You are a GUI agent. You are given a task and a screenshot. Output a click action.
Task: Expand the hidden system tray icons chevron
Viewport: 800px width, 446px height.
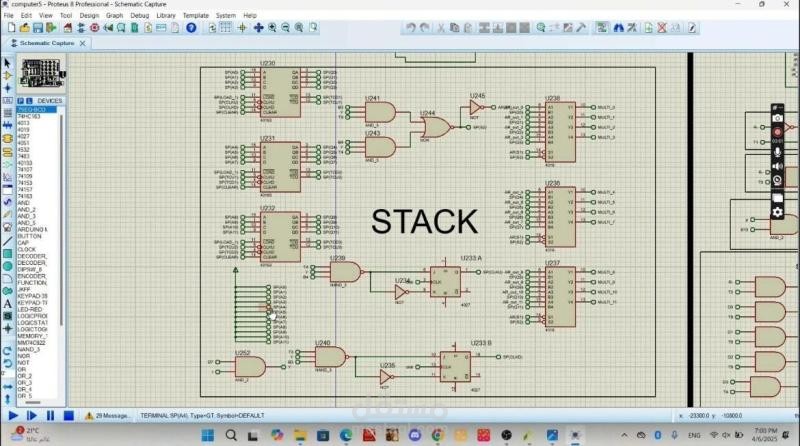click(x=624, y=435)
